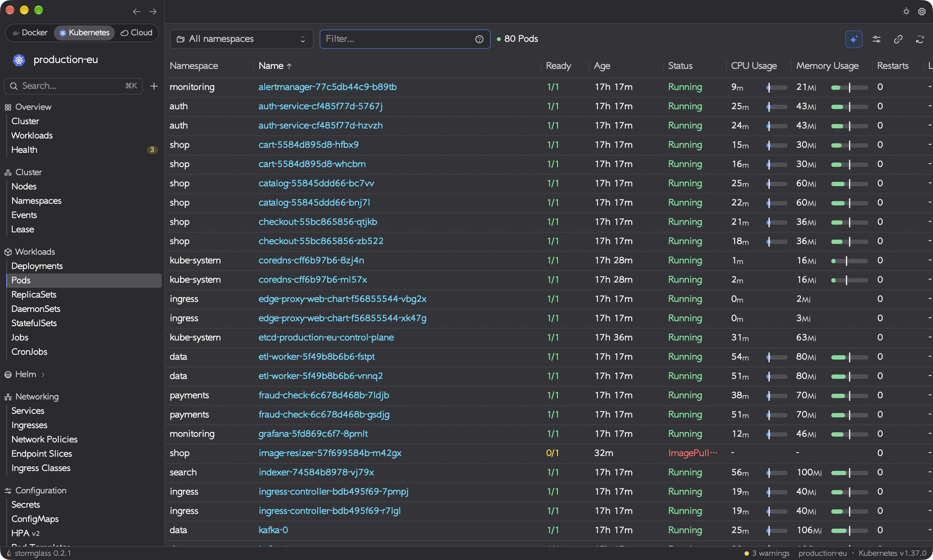Expand the Helm section chevron
The width and height of the screenshot is (933, 560).
[43, 375]
